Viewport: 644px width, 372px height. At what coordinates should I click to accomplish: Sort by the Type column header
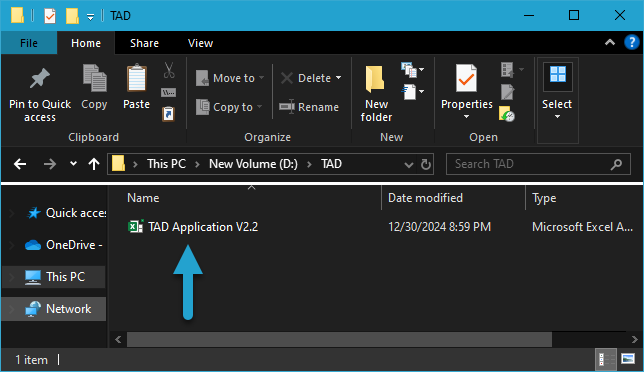pyautogui.click(x=544, y=198)
